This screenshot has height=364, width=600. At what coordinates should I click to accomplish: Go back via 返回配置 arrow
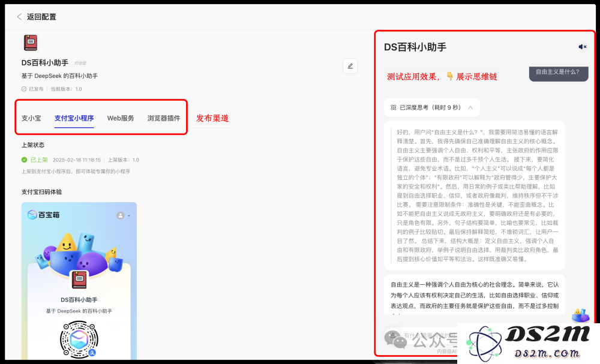pos(19,17)
